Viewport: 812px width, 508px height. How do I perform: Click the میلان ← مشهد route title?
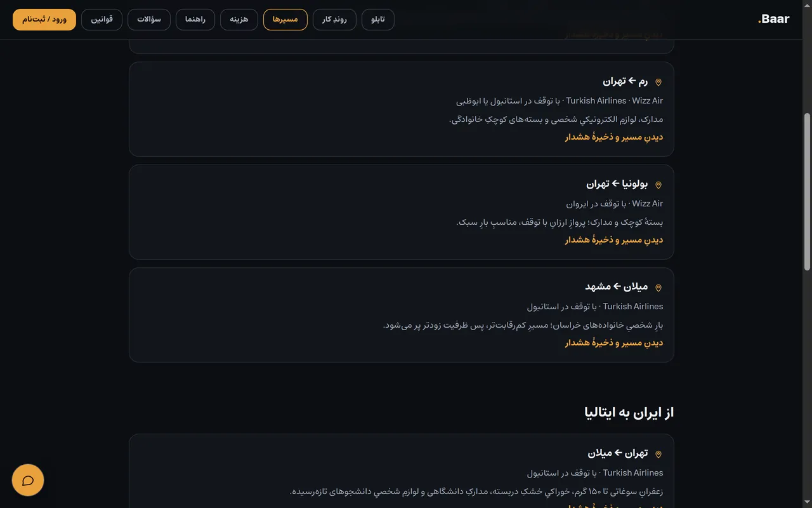point(617,287)
